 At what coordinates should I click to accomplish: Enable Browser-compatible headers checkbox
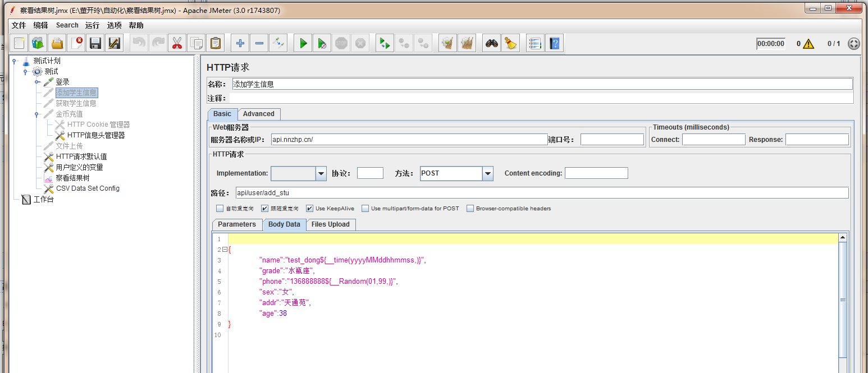coord(470,208)
